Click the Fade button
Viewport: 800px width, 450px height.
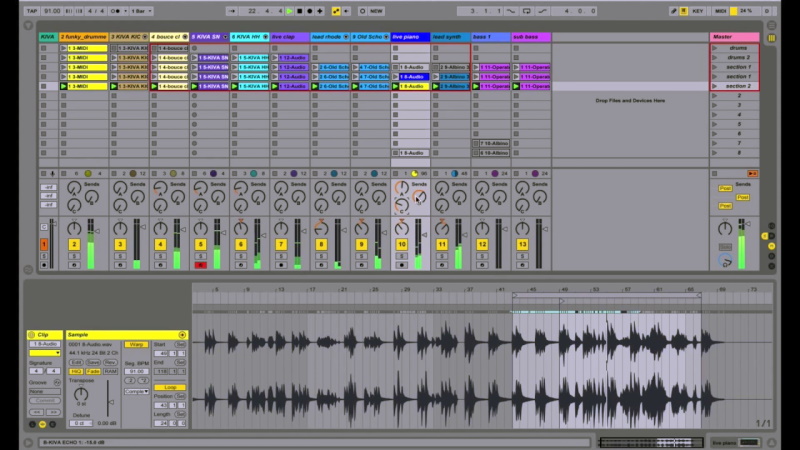[x=93, y=371]
